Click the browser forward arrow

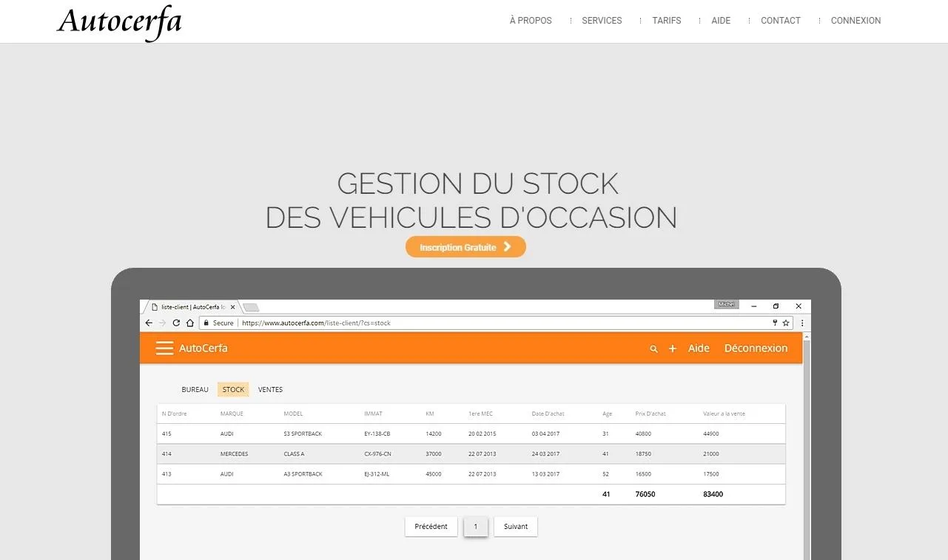[163, 323]
